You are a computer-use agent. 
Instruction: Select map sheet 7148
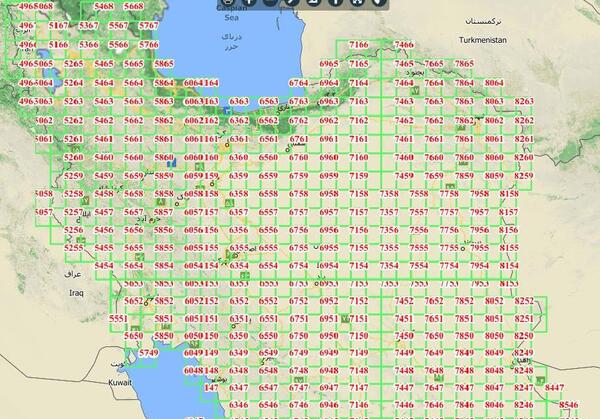[359, 371]
